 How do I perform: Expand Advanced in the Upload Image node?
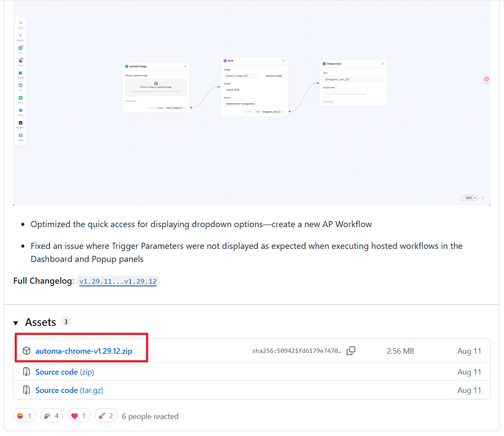[x=131, y=101]
